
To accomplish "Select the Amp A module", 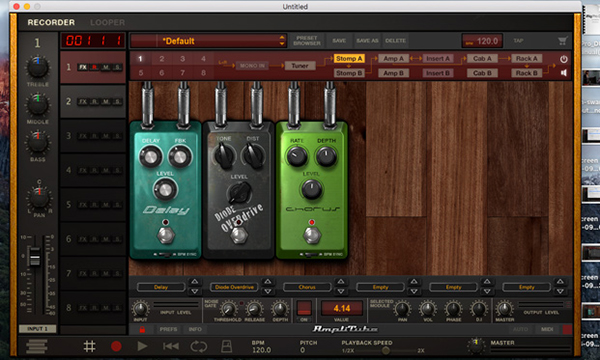I will click(393, 59).
